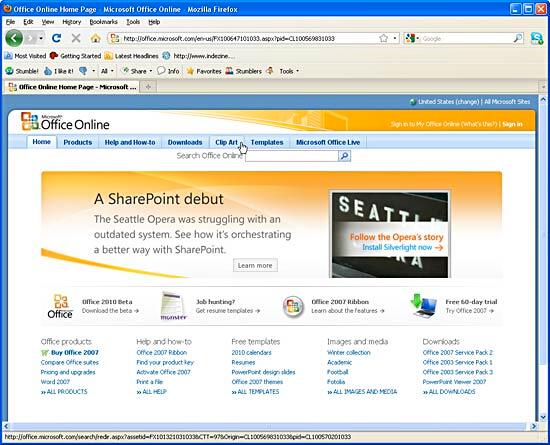Go to the browser Home page icon

[x=95, y=38]
